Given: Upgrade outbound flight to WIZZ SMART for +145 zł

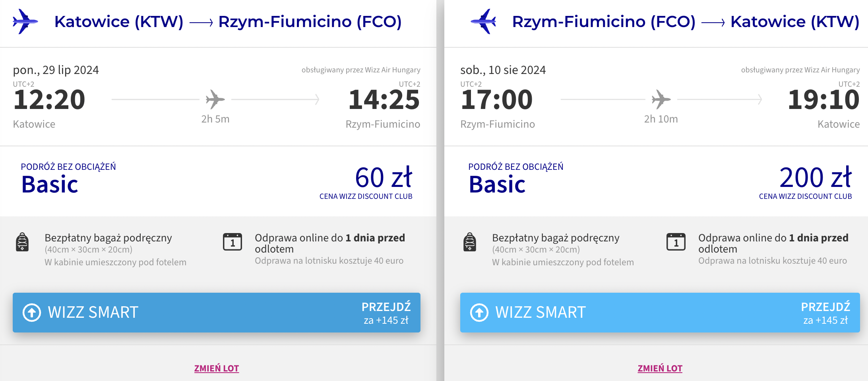Looking at the screenshot, I should point(217,313).
